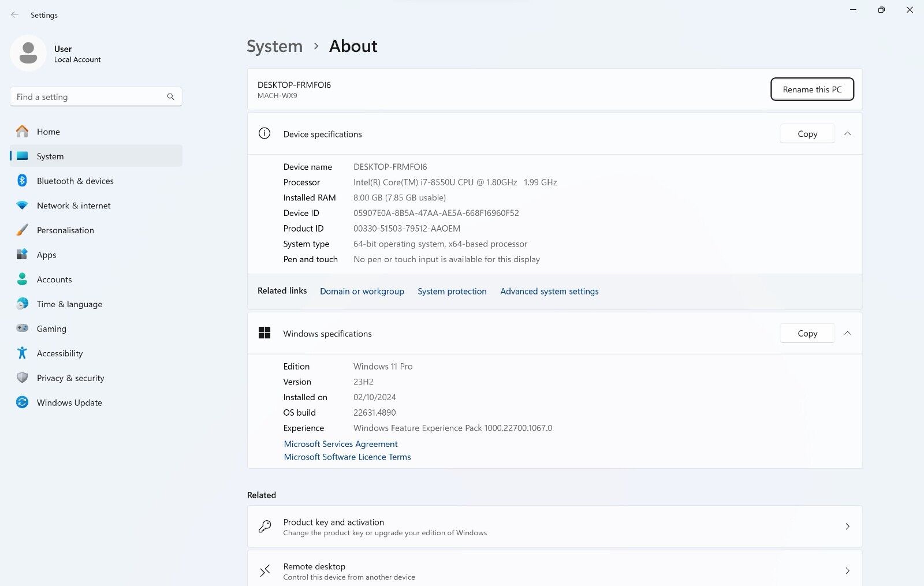The width and height of the screenshot is (924, 586).
Task: Open Accessibility settings
Action: [x=96, y=353]
